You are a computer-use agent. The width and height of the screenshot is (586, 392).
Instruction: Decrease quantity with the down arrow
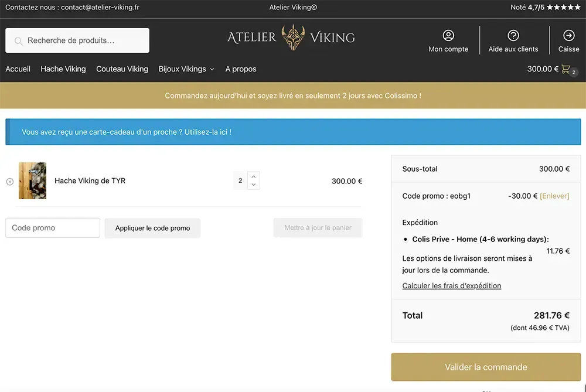[x=253, y=185]
